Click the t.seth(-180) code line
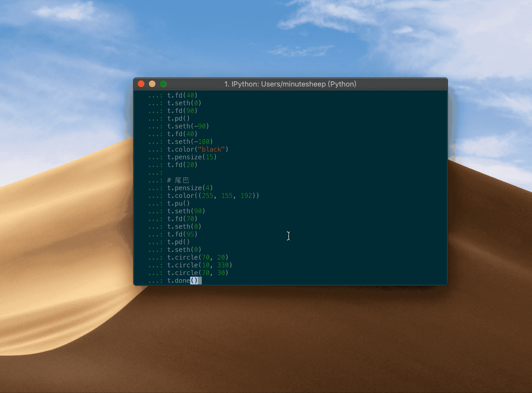 click(x=190, y=142)
